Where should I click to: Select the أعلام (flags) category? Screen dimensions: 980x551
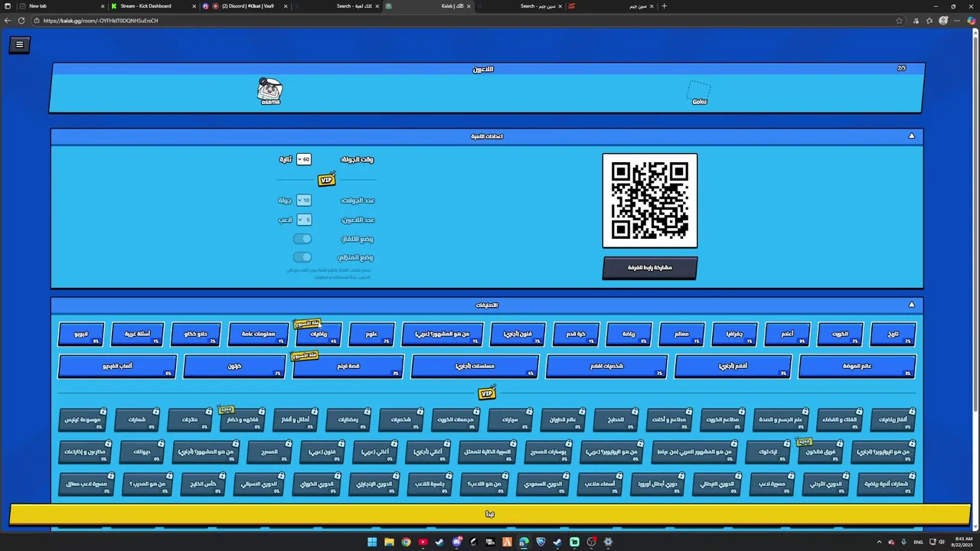[787, 334]
